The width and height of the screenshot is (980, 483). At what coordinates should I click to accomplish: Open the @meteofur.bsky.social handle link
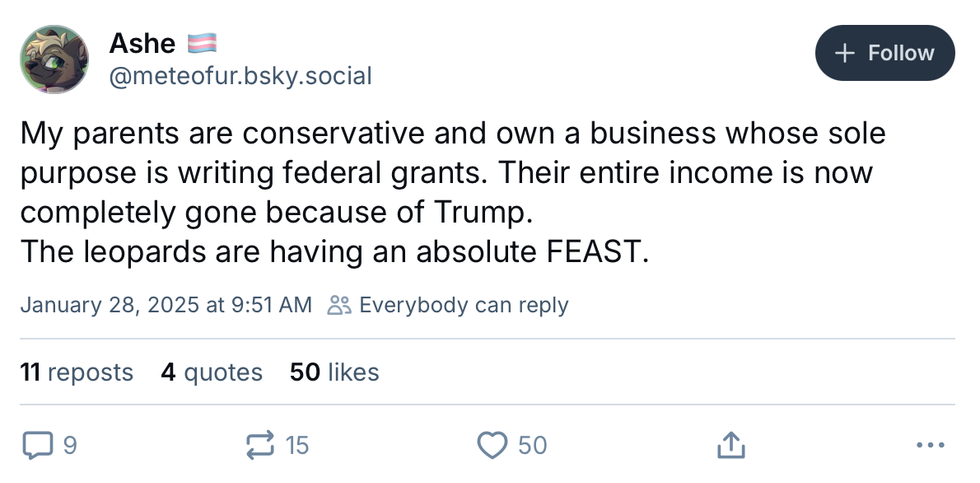pos(240,76)
